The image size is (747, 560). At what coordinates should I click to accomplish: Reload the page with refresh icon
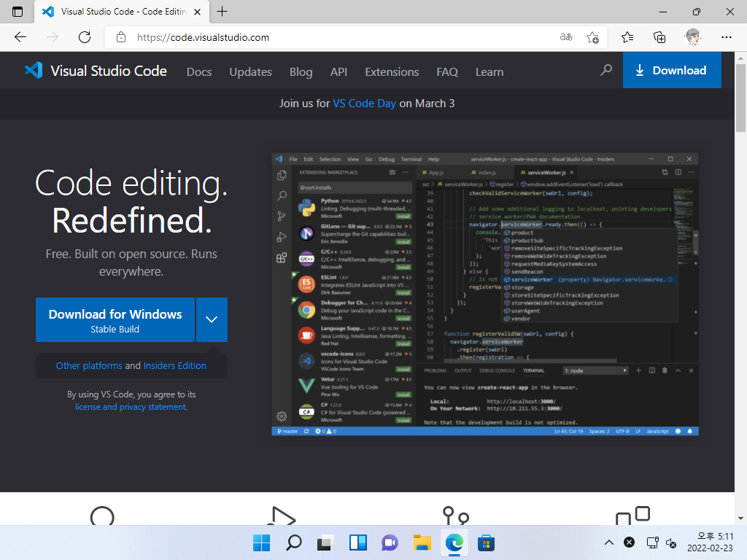[x=85, y=37]
